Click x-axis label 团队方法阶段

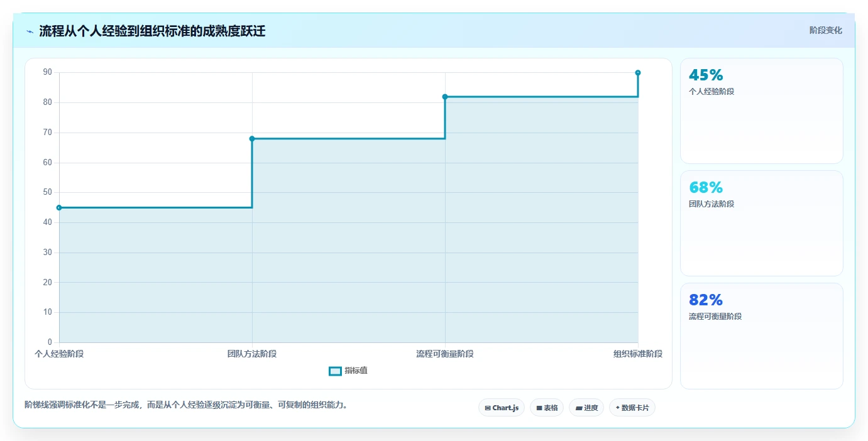coord(252,354)
